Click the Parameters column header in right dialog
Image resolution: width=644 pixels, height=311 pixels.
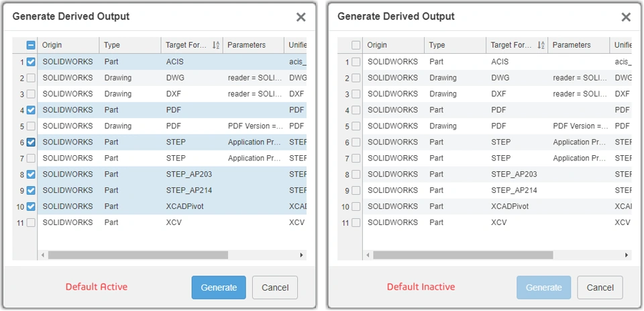[x=577, y=45]
